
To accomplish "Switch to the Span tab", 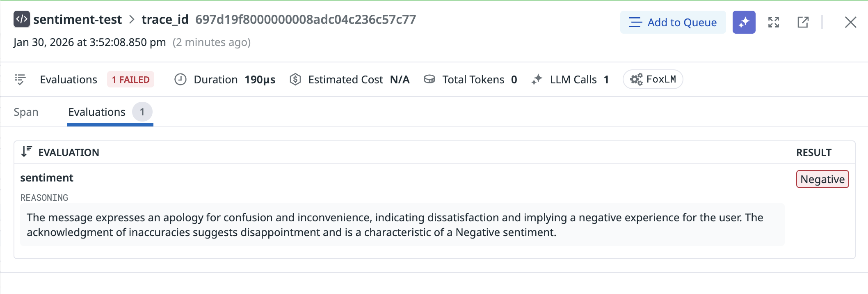I will click(26, 112).
